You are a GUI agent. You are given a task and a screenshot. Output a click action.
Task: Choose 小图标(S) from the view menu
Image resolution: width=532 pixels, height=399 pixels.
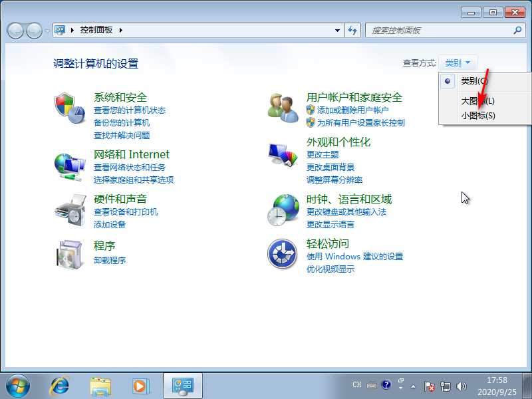[x=477, y=116]
